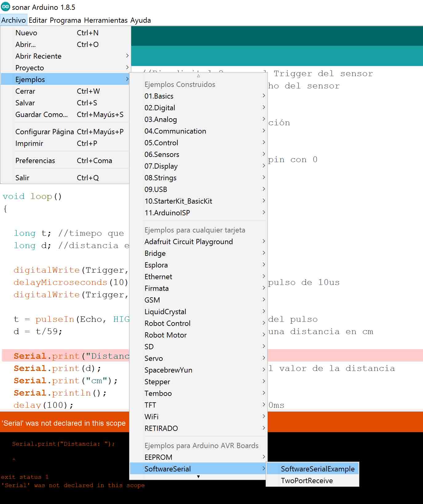This screenshot has width=423, height=504.
Task: Open LiquidCrystal library examples
Action: pyautogui.click(x=198, y=312)
